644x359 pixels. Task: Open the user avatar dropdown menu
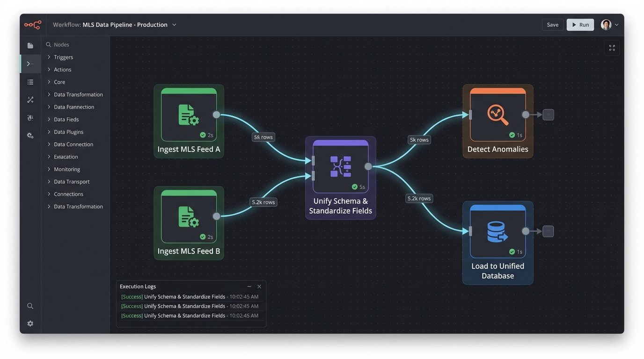click(617, 25)
